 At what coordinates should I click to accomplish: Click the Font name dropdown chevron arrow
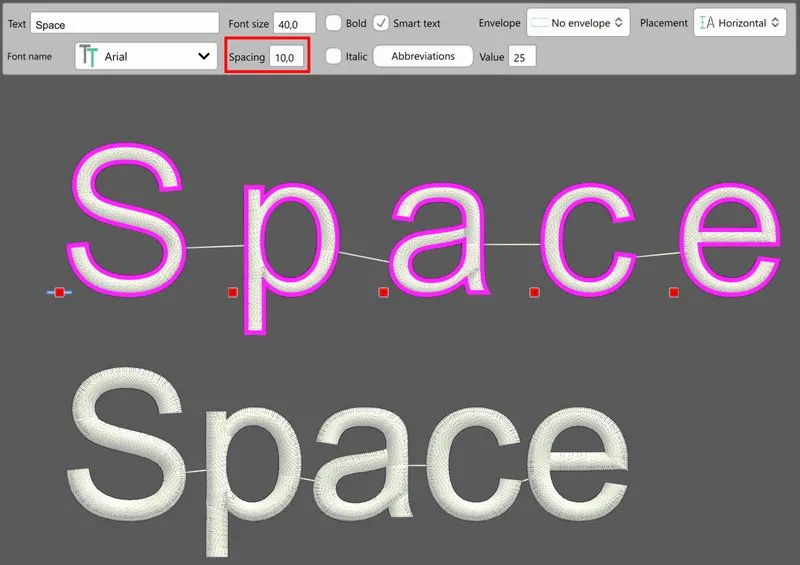pos(204,56)
